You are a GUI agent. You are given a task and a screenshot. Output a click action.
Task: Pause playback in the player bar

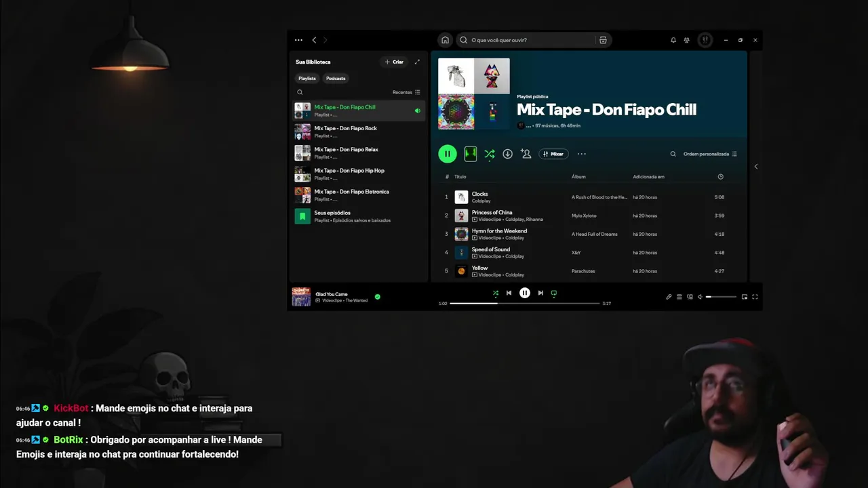coord(525,293)
